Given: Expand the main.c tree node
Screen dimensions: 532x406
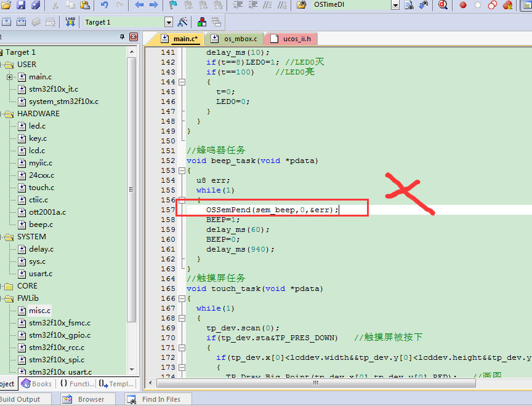Looking at the screenshot, I should (9, 77).
